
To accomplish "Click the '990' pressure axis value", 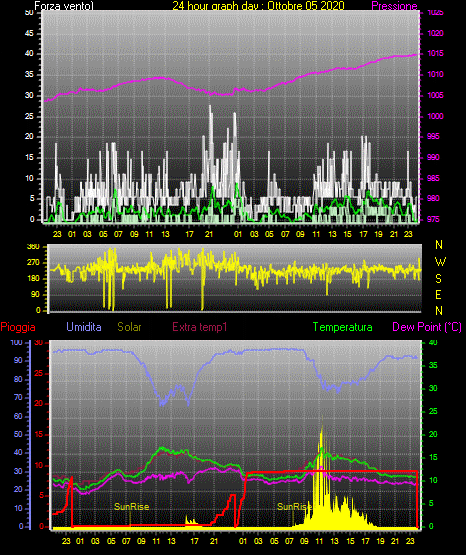I will (x=433, y=157).
